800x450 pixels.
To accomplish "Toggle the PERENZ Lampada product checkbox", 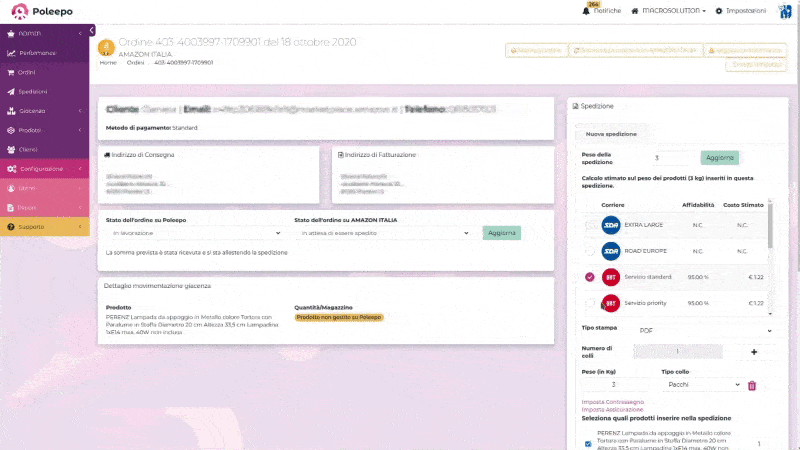I will pos(588,444).
